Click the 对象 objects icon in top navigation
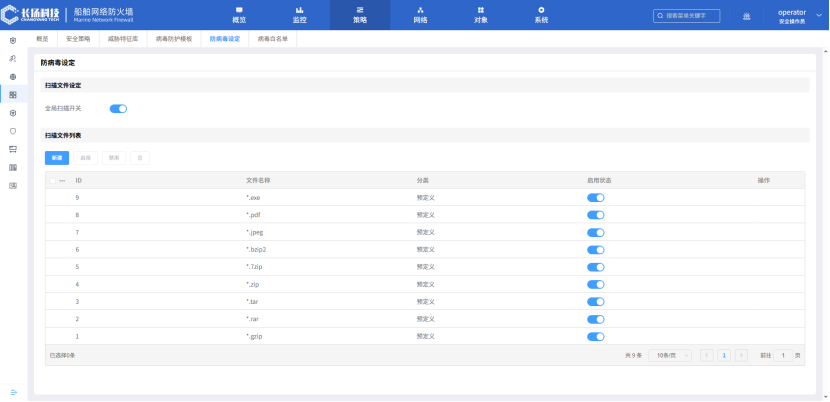This screenshot has width=830, height=402. (480, 10)
